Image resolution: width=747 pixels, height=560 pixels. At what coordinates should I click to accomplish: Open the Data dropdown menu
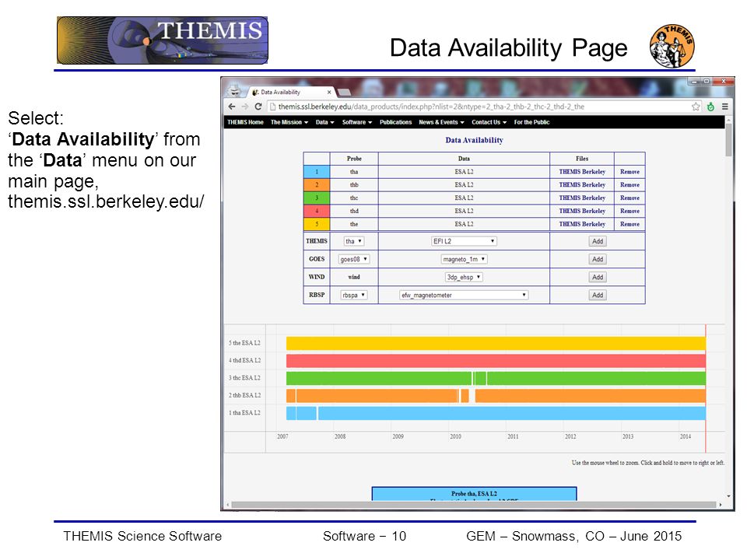pos(325,122)
